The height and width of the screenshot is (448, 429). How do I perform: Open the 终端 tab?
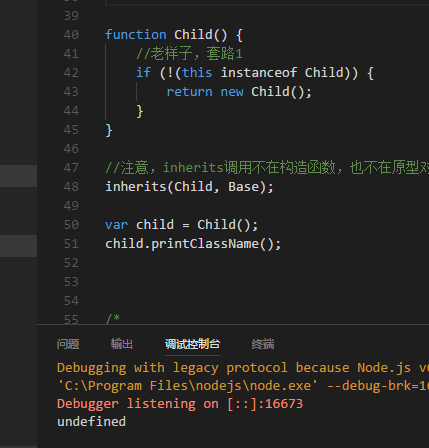[x=263, y=344]
